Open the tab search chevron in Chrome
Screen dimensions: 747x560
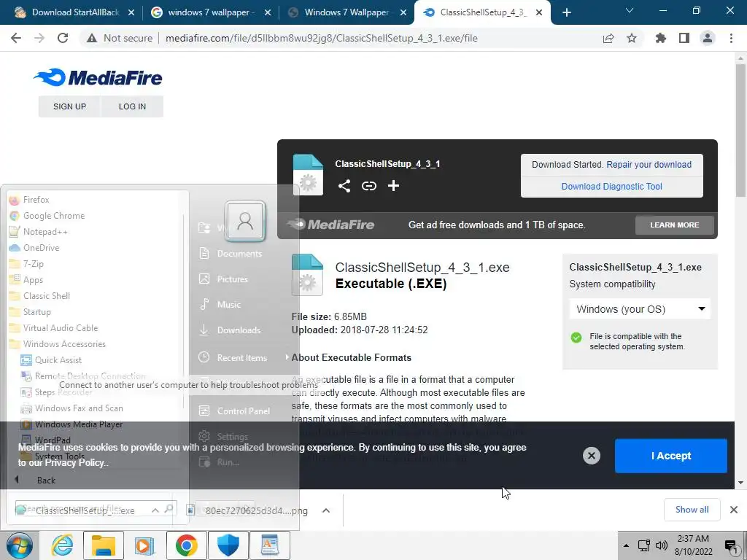630,10
